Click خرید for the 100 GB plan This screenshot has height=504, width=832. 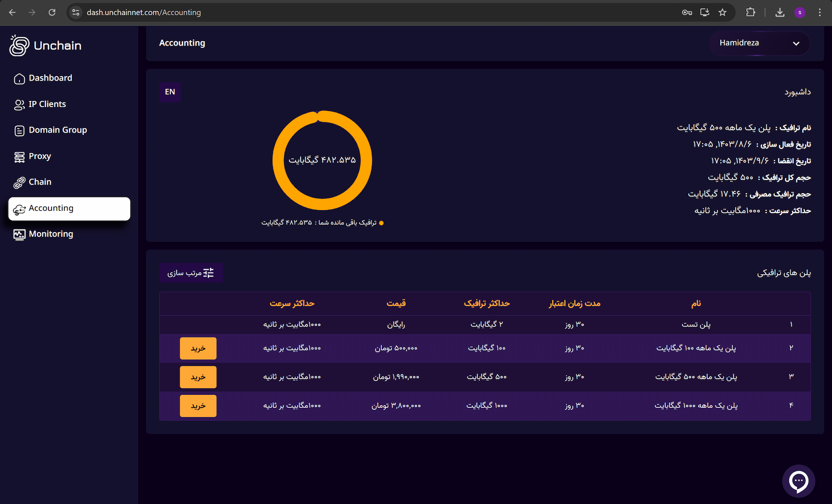point(198,348)
